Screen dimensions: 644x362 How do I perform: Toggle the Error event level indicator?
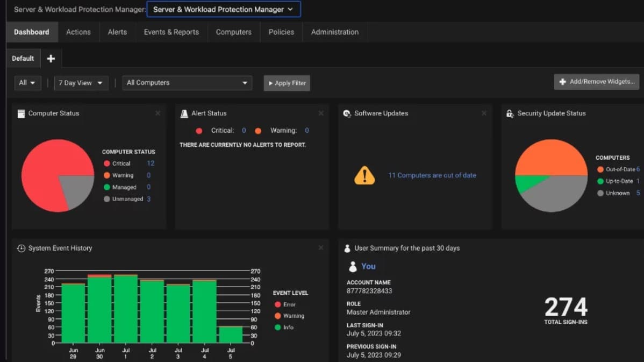coord(277,304)
